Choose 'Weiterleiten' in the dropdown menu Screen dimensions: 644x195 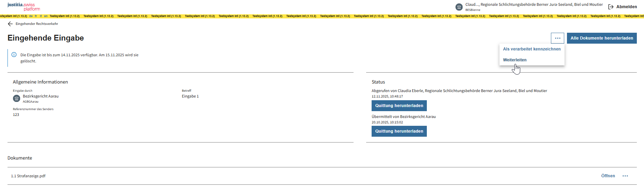[514, 60]
